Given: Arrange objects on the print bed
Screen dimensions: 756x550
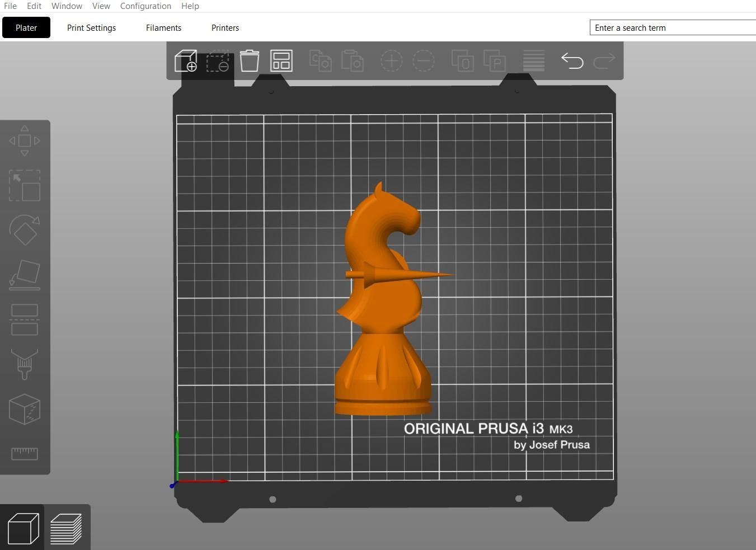Looking at the screenshot, I should pyautogui.click(x=281, y=60).
